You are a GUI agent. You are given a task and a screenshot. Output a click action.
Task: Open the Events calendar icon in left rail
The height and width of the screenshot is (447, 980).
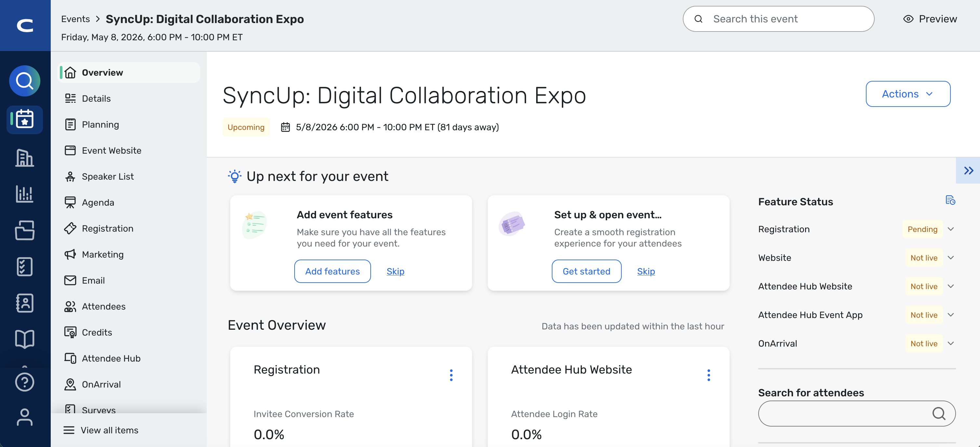click(25, 119)
